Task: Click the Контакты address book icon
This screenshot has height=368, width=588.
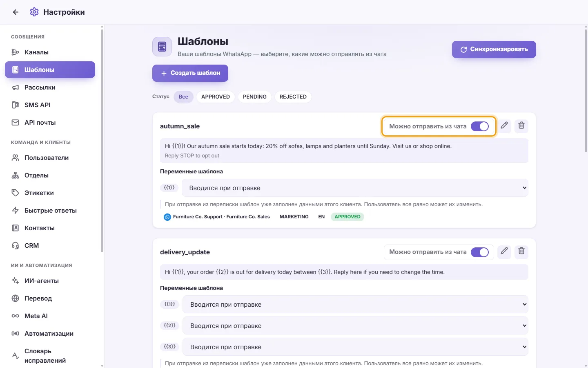Action: (x=15, y=228)
